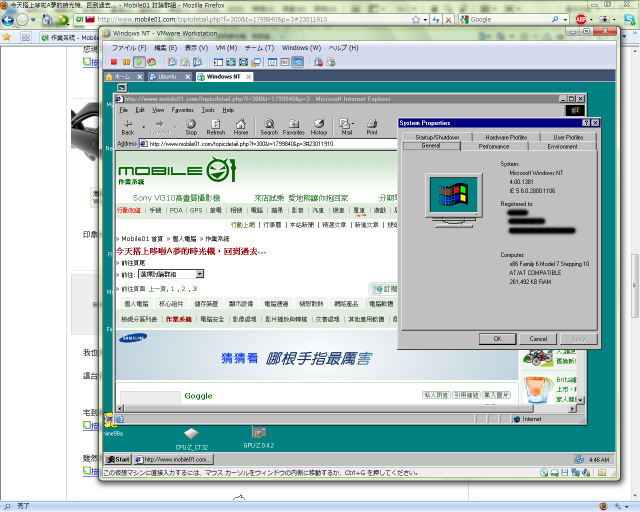
Task: Click Firefox home icon in navigation bar
Action: (47, 19)
